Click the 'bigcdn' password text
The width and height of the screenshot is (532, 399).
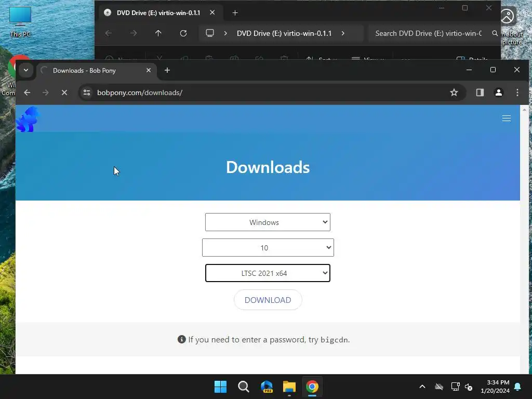pyautogui.click(x=334, y=340)
